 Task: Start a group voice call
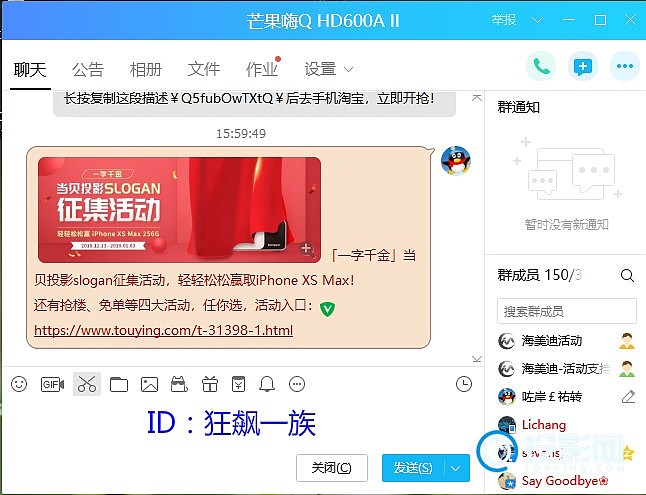click(x=541, y=66)
